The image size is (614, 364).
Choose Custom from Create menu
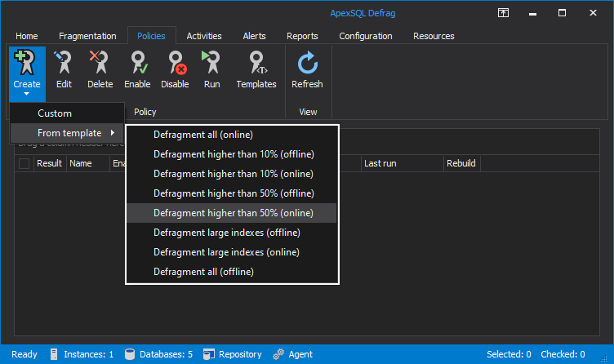pos(67,113)
